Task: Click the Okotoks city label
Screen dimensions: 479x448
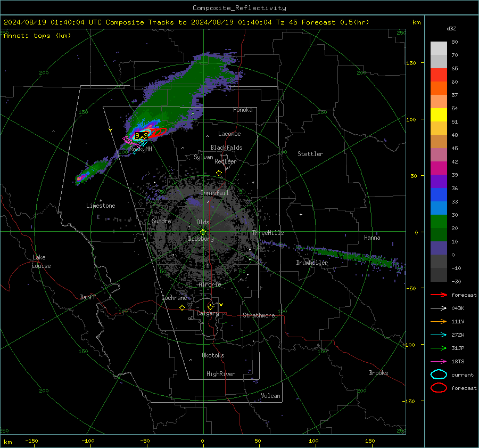Action: pyautogui.click(x=213, y=355)
